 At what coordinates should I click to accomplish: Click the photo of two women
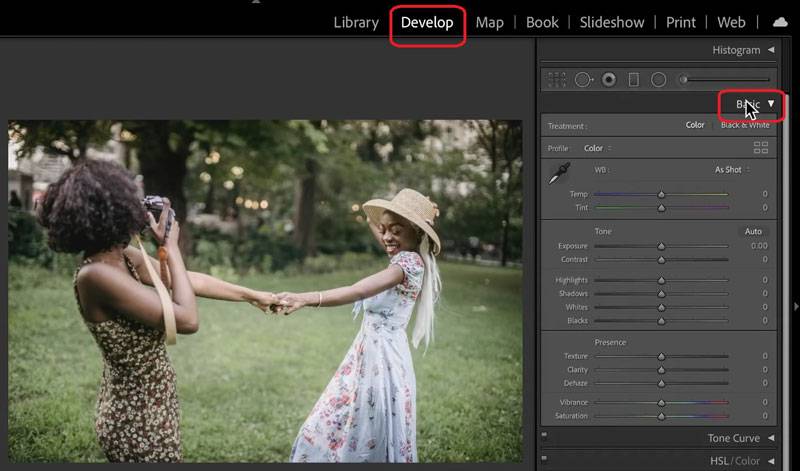(x=265, y=291)
